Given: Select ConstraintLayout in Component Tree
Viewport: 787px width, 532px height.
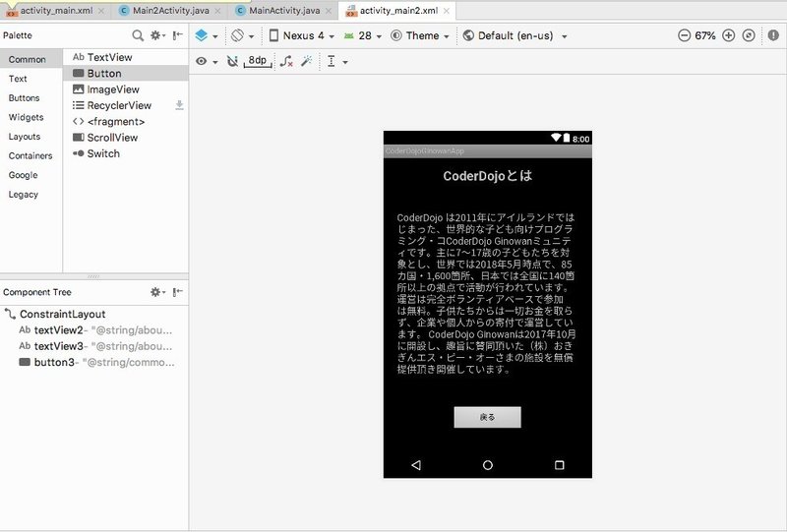Looking at the screenshot, I should click(94, 314).
